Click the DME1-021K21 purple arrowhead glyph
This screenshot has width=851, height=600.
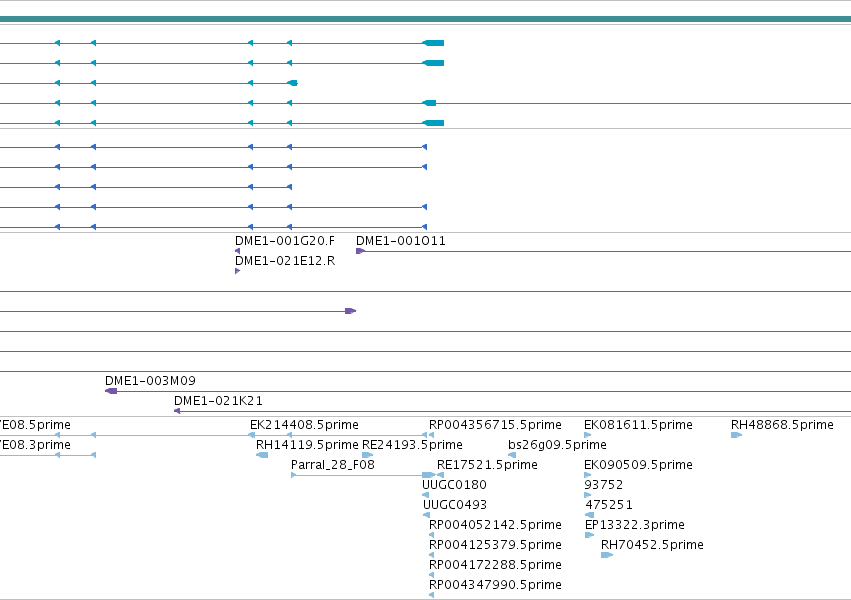click(x=177, y=411)
